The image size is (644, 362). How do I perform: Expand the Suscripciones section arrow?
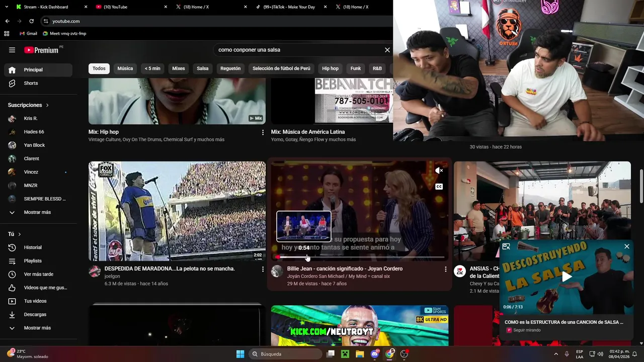coord(47,105)
